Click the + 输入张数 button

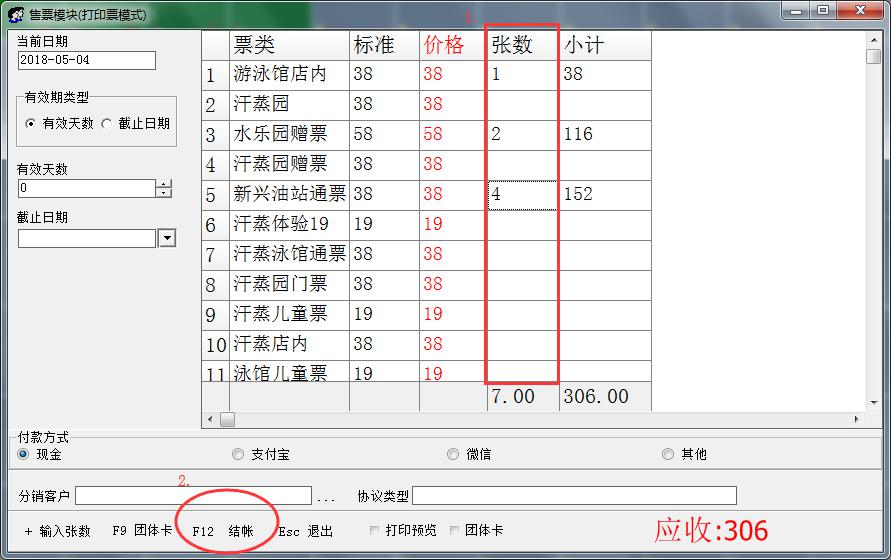tap(57, 531)
